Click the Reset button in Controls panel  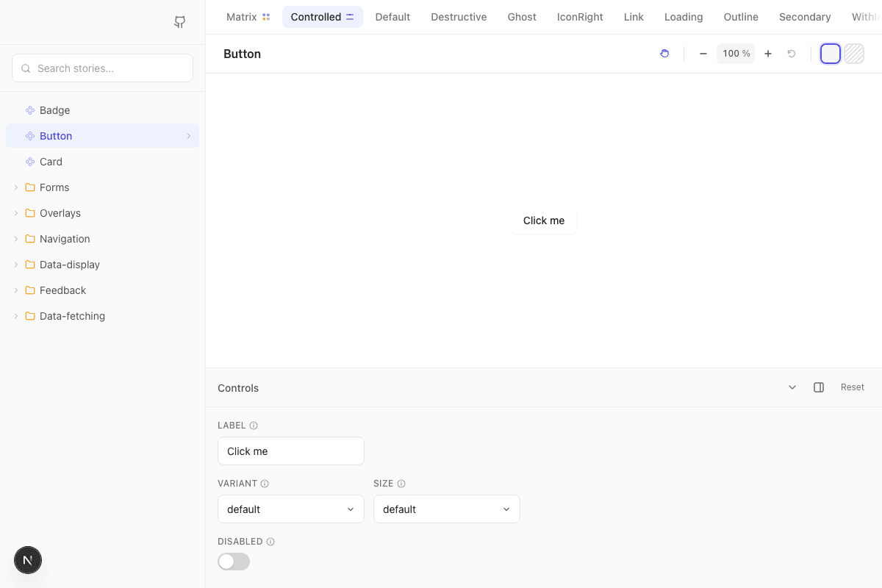852,387
